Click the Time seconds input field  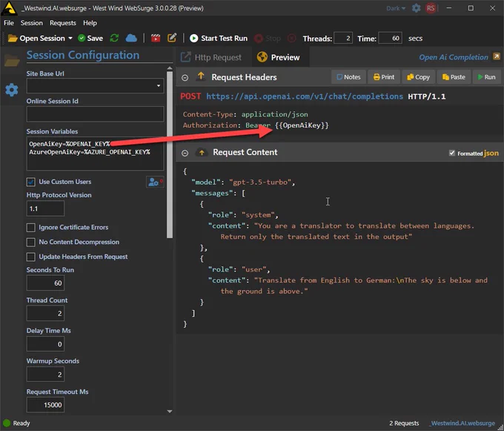pyautogui.click(x=390, y=39)
